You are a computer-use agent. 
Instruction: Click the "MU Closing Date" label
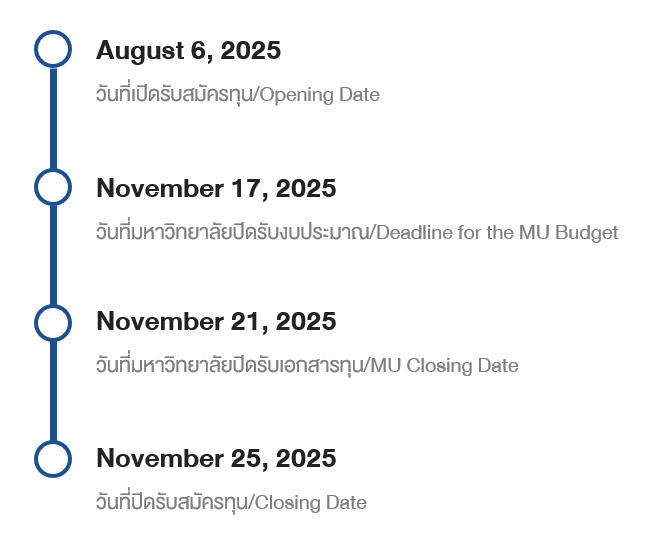(444, 366)
